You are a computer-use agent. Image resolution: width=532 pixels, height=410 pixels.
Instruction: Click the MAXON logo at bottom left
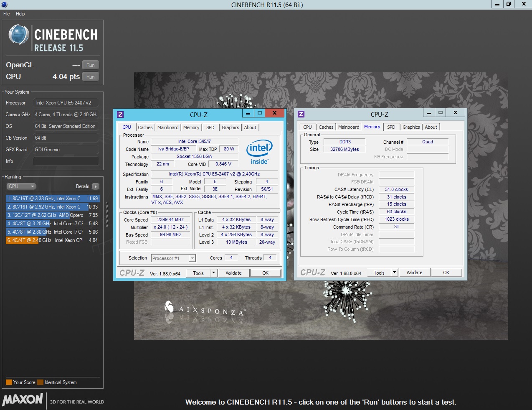23,400
